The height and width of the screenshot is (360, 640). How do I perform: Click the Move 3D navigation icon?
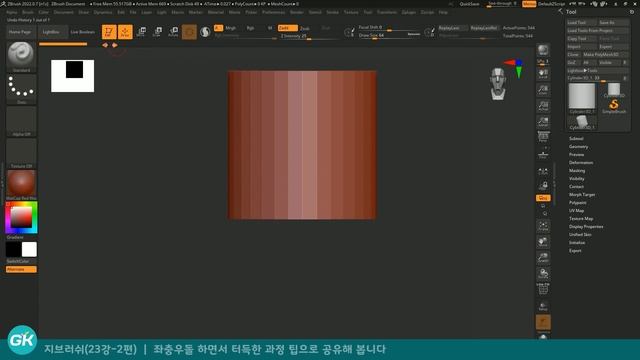click(543, 242)
